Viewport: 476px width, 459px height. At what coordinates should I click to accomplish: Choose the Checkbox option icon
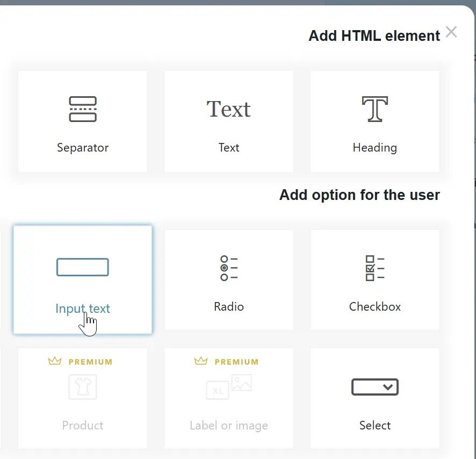(375, 268)
